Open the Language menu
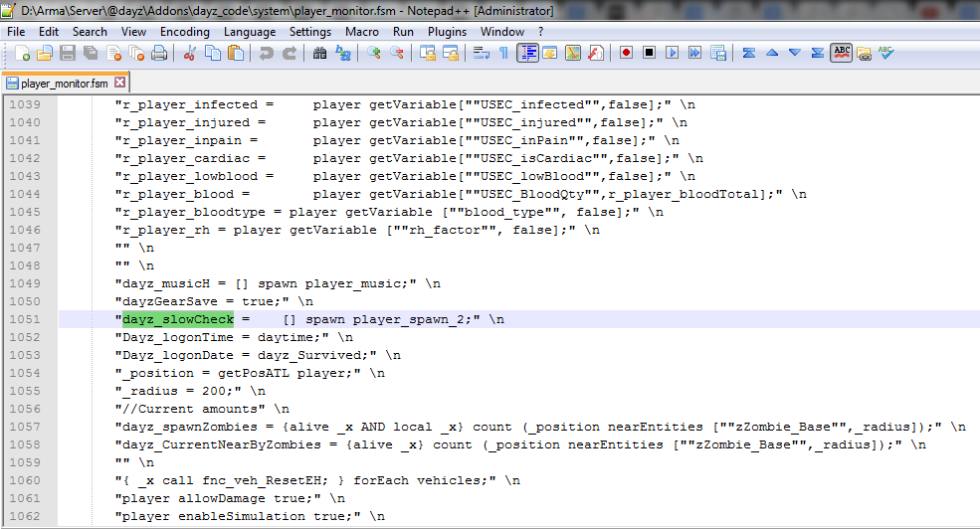Screen dimensions: 980x529 coord(250,32)
